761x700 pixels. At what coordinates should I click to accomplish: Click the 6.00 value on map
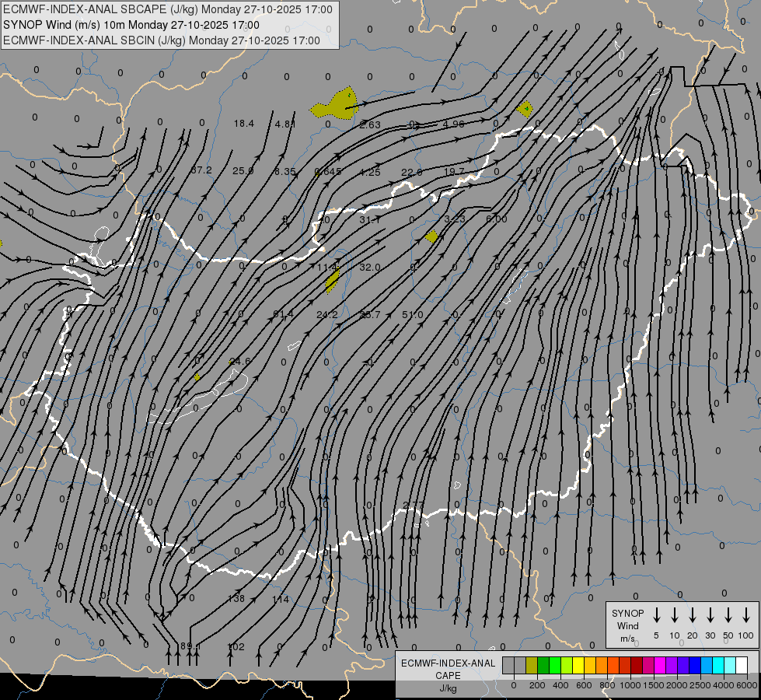(497, 219)
